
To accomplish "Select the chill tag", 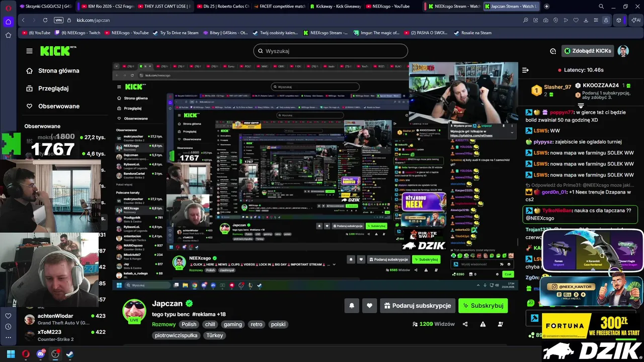I will coord(210,324).
